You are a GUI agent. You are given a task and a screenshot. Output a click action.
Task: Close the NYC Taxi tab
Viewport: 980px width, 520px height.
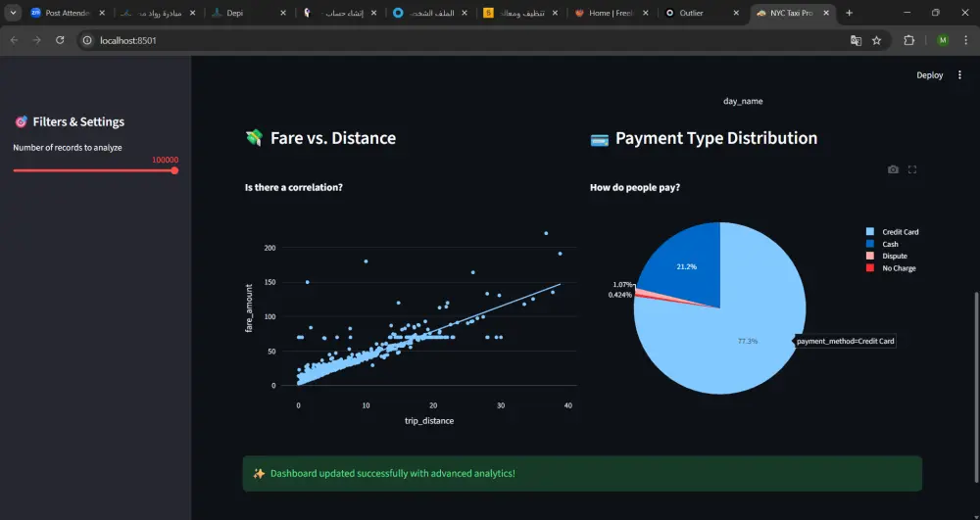(826, 13)
